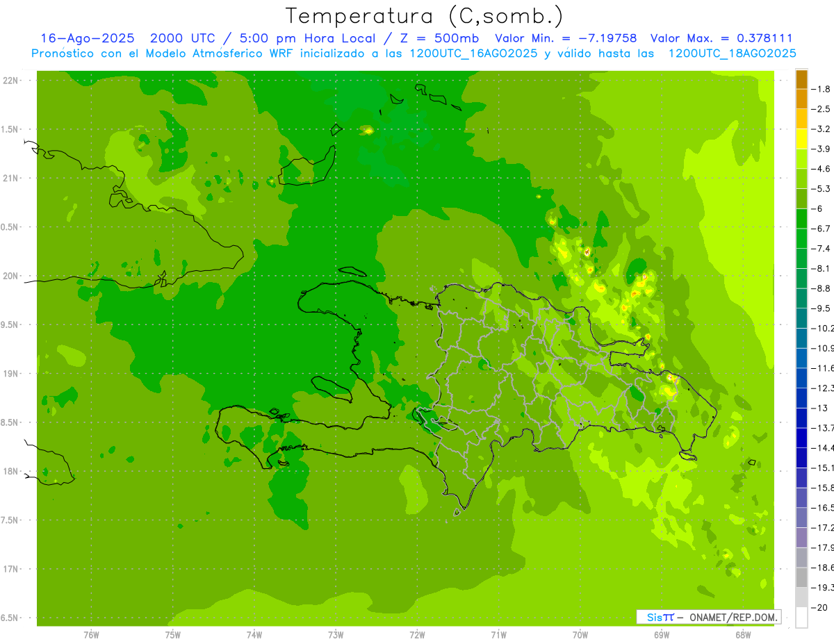Click the "17N" latitude label
The height and width of the screenshot is (644, 834).
tap(12, 570)
